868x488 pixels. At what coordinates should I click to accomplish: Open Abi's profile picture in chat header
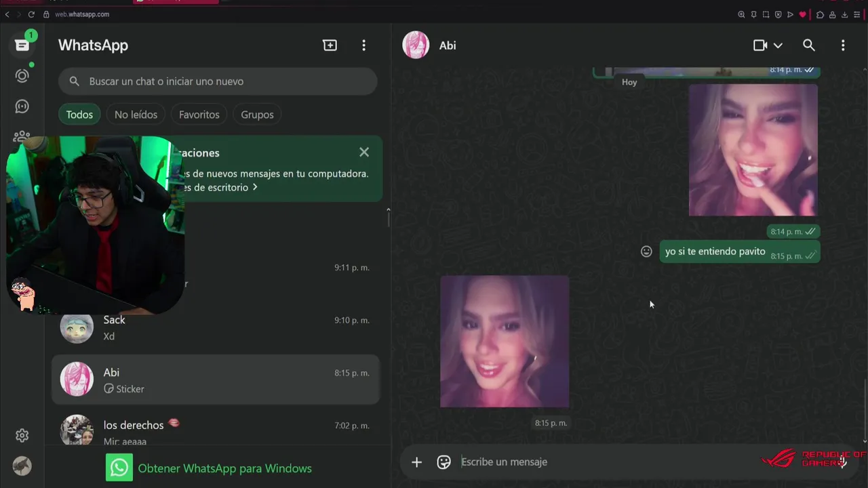point(416,45)
